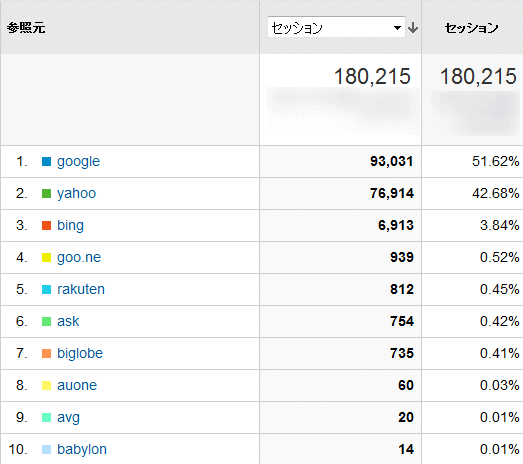
Task: Select the 0.01% cell in avg row
Action: click(x=500, y=417)
